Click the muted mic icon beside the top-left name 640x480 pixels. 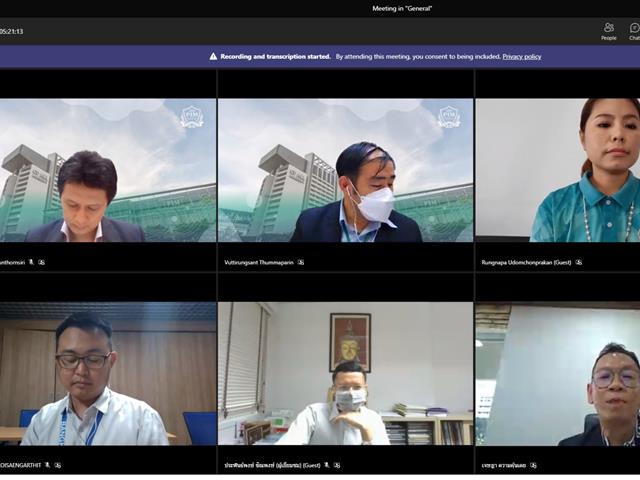[x=31, y=262]
